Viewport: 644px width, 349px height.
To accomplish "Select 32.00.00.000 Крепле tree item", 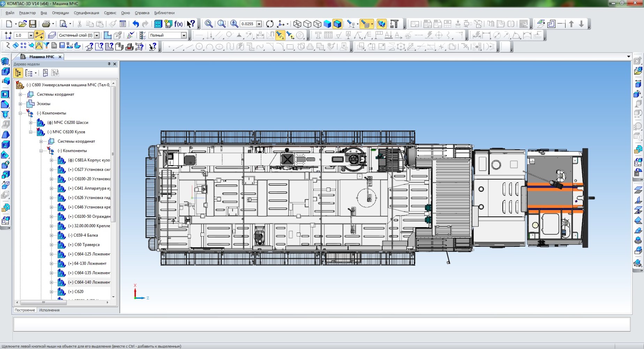I will [89, 226].
